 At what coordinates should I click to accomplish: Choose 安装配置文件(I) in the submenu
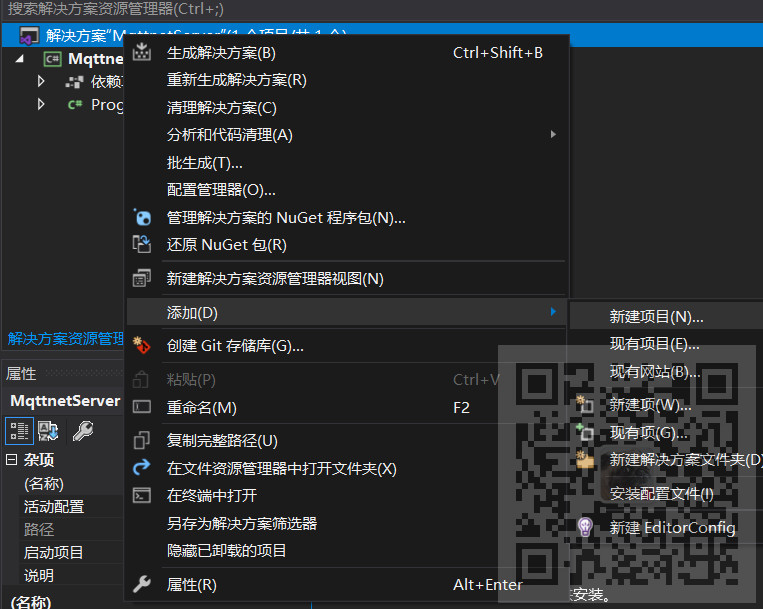pyautogui.click(x=666, y=494)
